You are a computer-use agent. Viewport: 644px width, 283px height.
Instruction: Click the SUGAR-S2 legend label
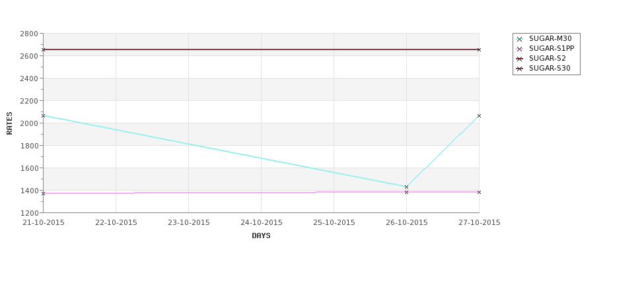click(x=547, y=58)
